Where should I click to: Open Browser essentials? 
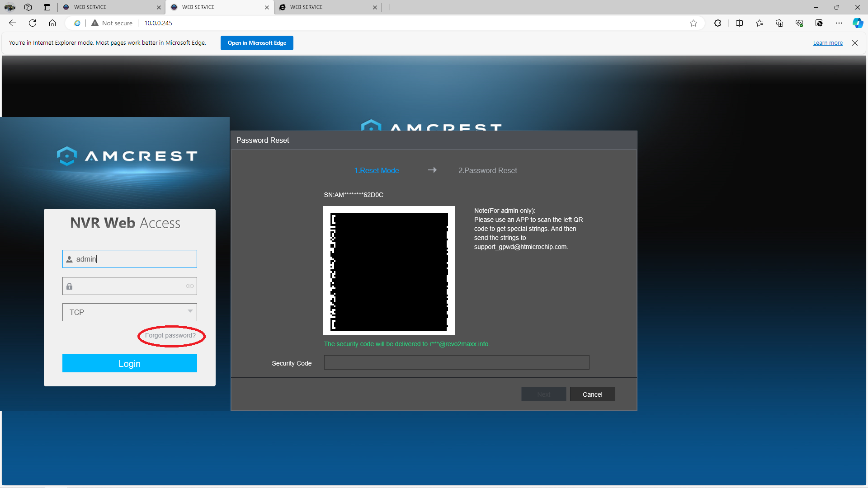pyautogui.click(x=799, y=23)
